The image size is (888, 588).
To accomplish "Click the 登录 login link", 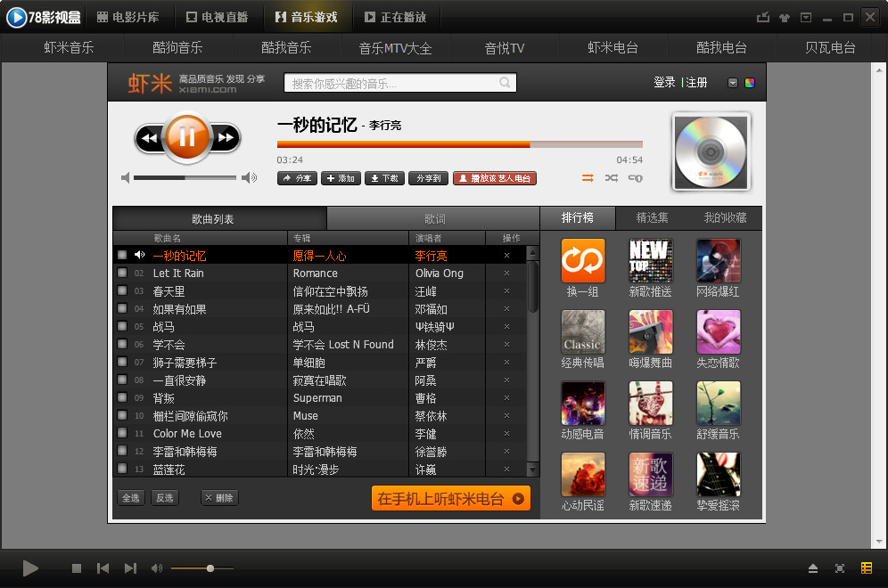I will [x=664, y=82].
